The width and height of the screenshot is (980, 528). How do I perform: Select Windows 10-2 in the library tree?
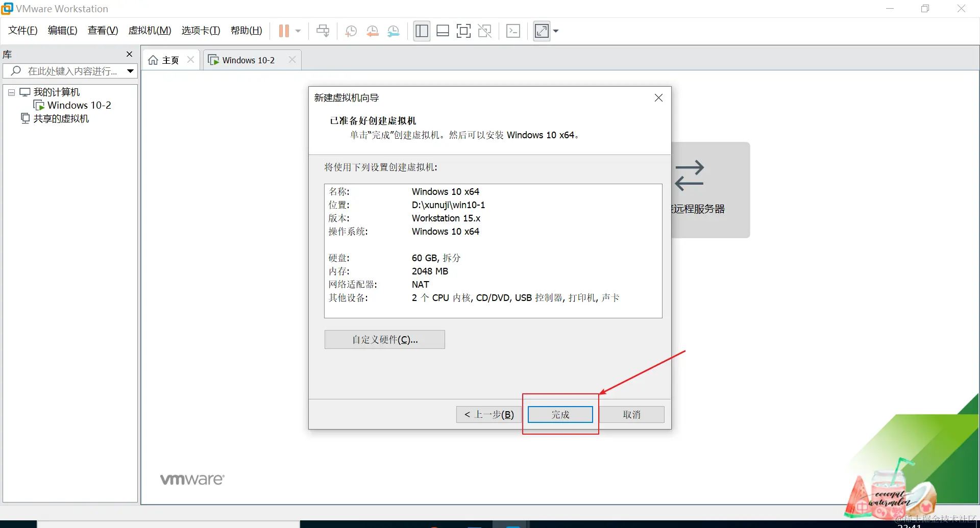coord(79,105)
